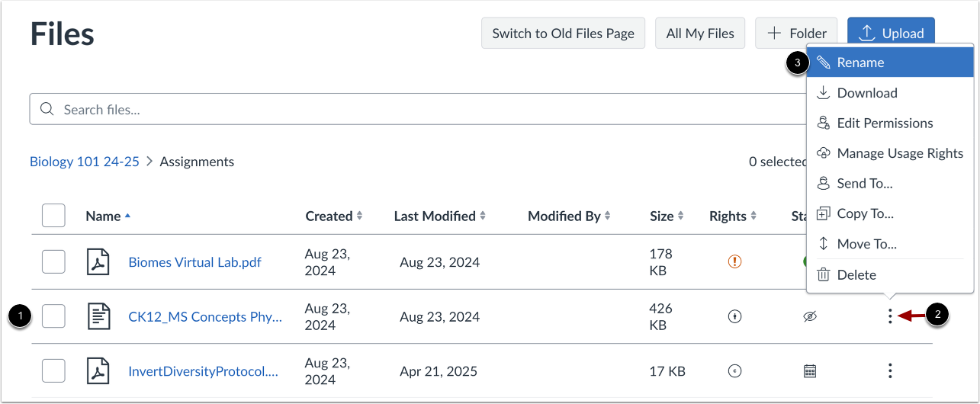Open the three-dot menu for CK12_MS Concepts file
The width and height of the screenshot is (980, 404).
pos(890,316)
